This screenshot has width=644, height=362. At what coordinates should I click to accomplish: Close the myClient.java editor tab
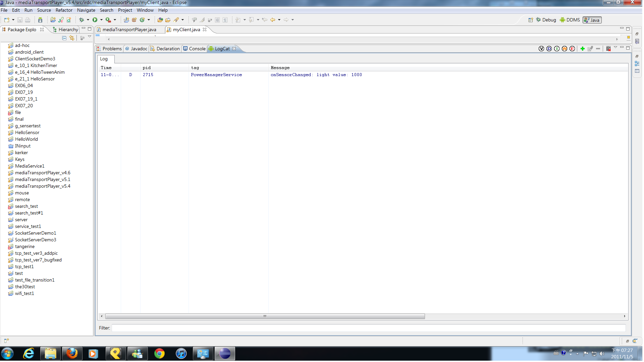205,30
